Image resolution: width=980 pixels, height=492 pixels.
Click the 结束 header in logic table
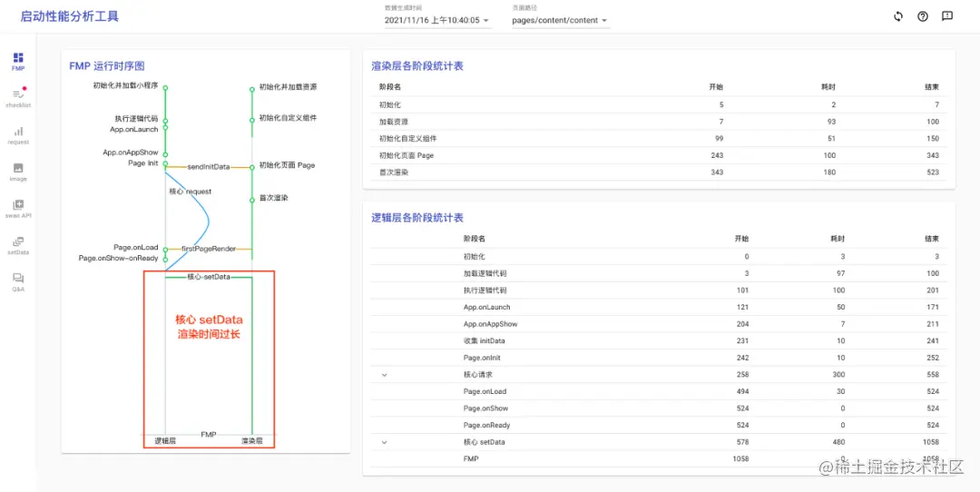[x=932, y=239]
